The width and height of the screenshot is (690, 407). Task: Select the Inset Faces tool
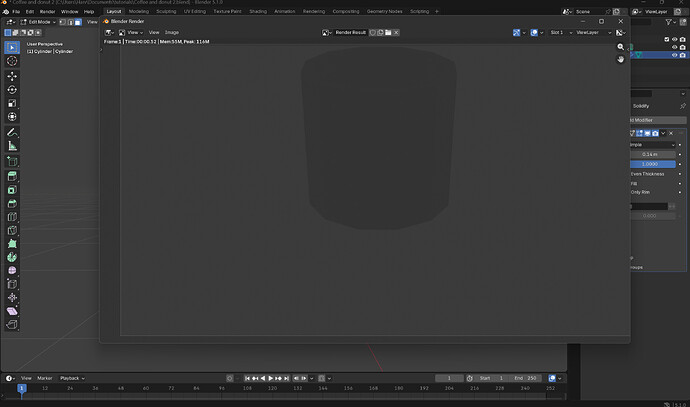tap(12, 190)
